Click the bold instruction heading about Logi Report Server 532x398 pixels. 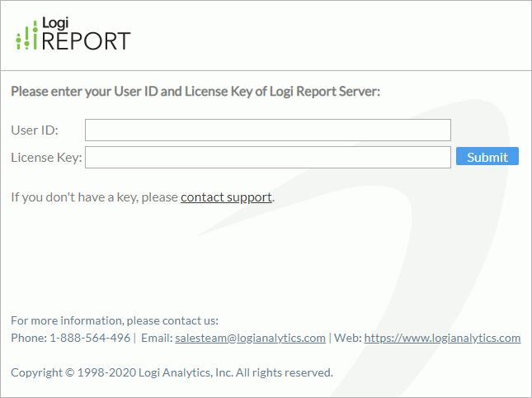coord(195,92)
